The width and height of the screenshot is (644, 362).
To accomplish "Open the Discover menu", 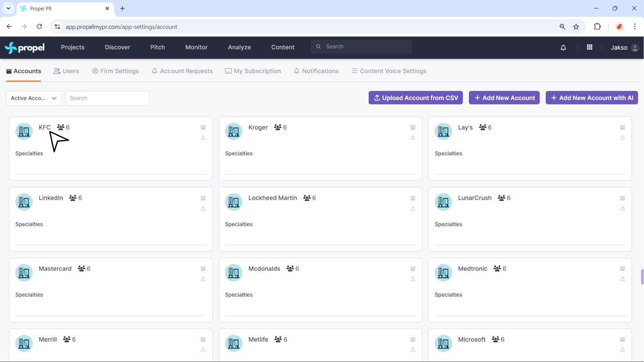I will point(117,47).
